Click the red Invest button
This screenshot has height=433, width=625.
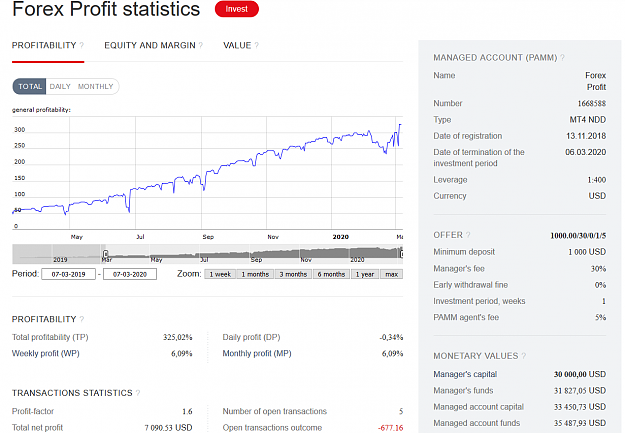coord(237,9)
